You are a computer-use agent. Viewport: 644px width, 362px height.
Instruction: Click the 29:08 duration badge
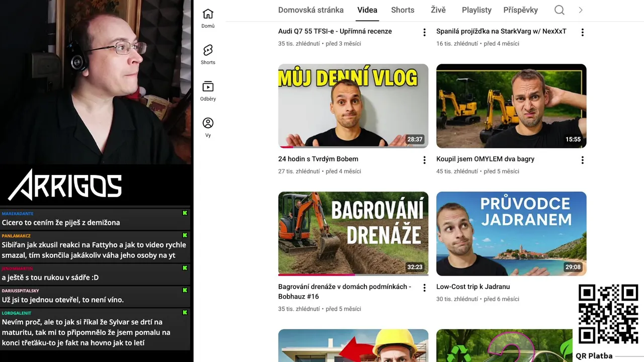(x=573, y=267)
